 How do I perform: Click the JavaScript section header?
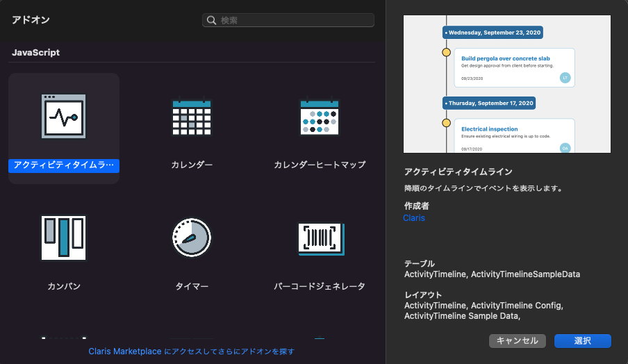tap(36, 53)
